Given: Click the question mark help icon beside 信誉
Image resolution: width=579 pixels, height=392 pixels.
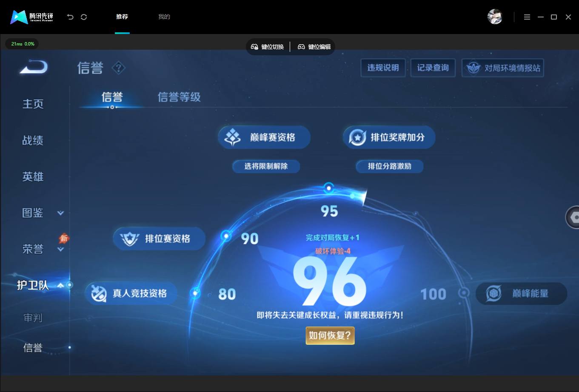Looking at the screenshot, I should click(x=119, y=68).
